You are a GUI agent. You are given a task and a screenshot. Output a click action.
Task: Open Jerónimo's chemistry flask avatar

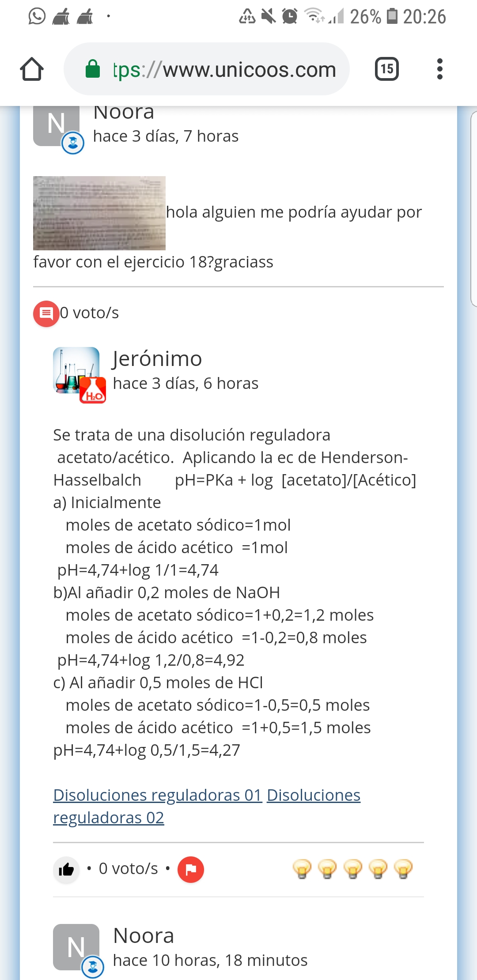pyautogui.click(x=76, y=370)
